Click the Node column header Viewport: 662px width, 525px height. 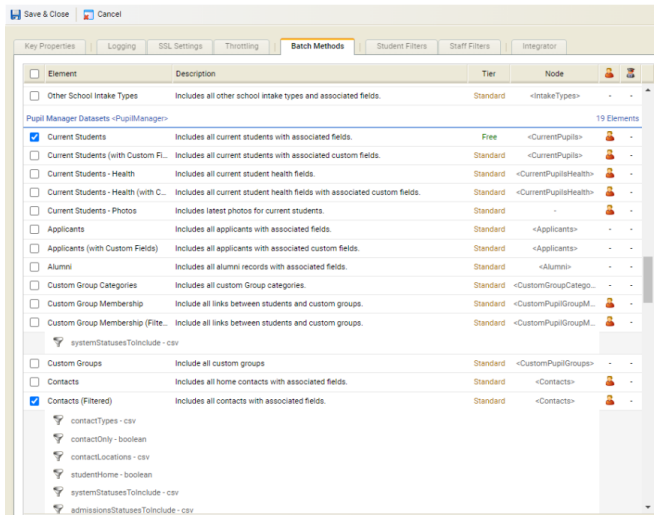554,73
